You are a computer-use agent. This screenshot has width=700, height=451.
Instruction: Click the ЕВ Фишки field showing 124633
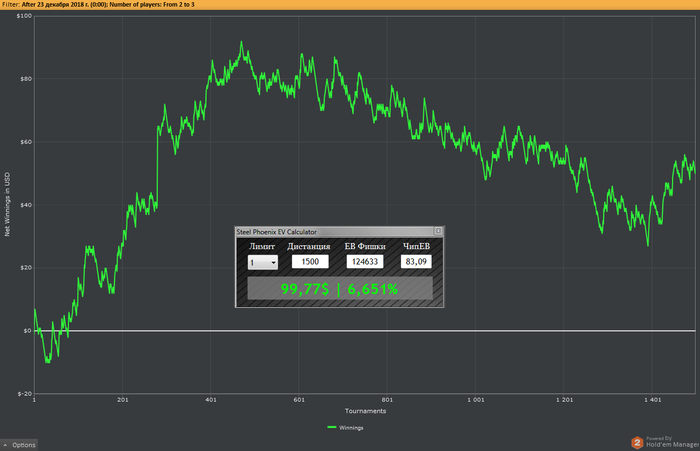tap(365, 262)
